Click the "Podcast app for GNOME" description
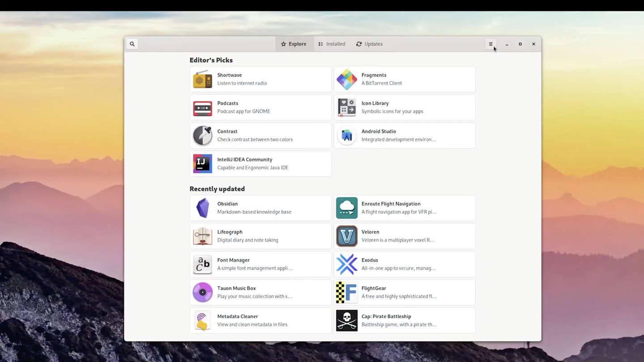Screen dimensions: 644x362 click(x=244, y=111)
